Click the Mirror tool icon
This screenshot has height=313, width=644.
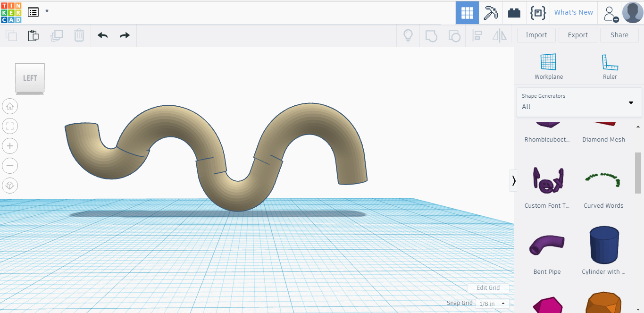click(x=499, y=35)
